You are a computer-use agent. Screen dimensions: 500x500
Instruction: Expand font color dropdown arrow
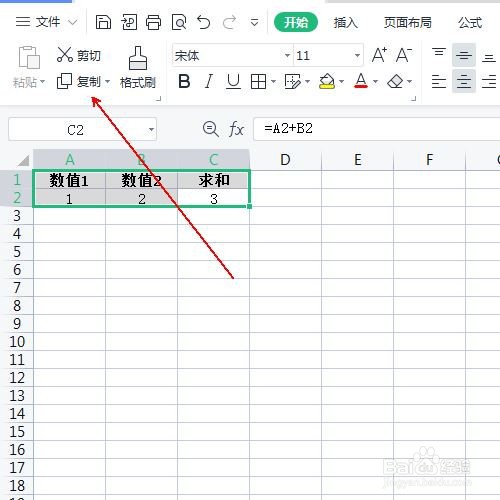[375, 81]
